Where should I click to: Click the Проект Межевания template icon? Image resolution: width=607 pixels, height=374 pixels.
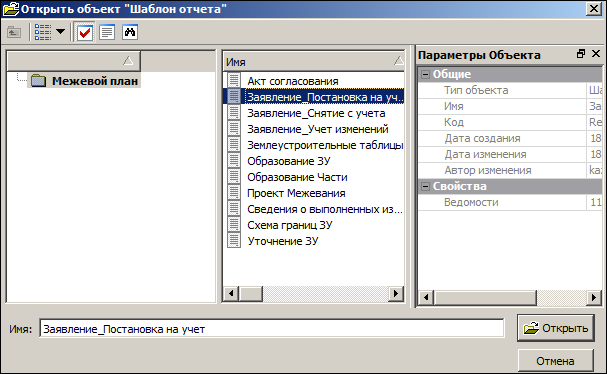click(234, 193)
